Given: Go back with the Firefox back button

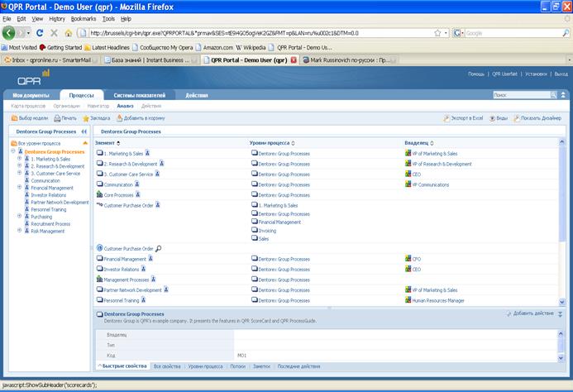Looking at the screenshot, I should point(8,33).
